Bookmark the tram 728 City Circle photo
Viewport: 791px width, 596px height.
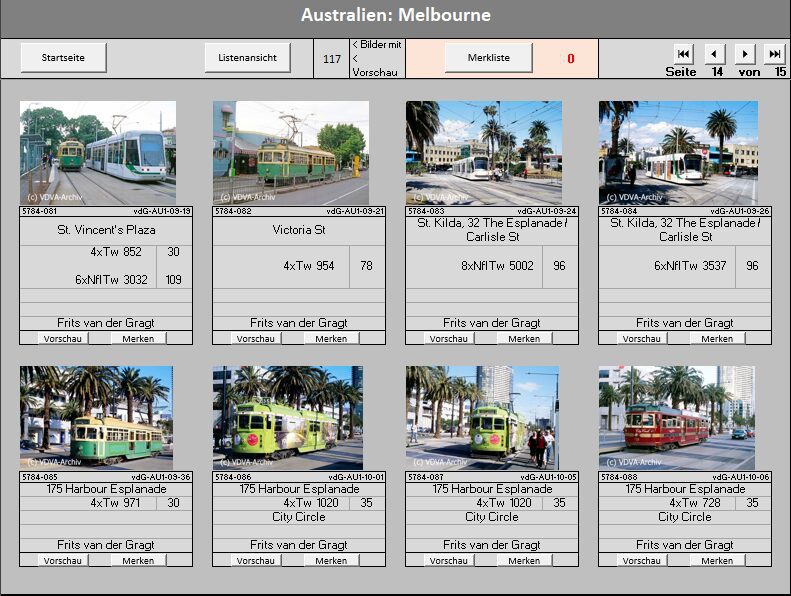pyautogui.click(x=717, y=561)
